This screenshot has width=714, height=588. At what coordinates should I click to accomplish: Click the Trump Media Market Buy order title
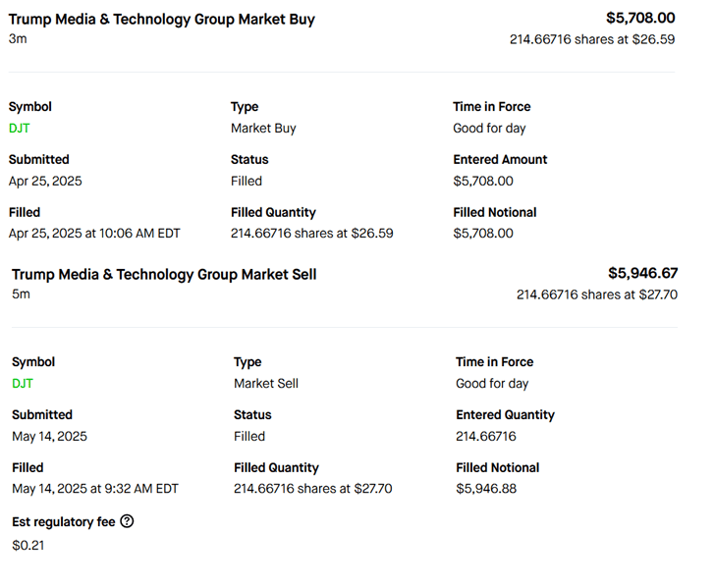pos(162,19)
